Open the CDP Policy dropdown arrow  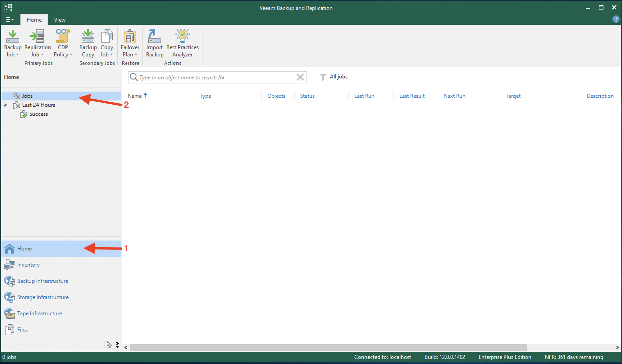click(x=71, y=55)
